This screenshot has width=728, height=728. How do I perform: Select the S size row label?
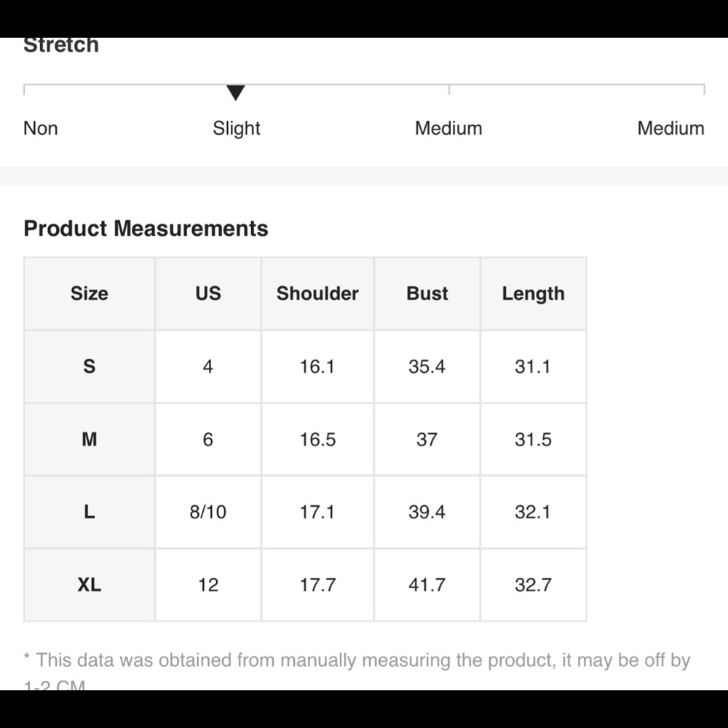89,366
